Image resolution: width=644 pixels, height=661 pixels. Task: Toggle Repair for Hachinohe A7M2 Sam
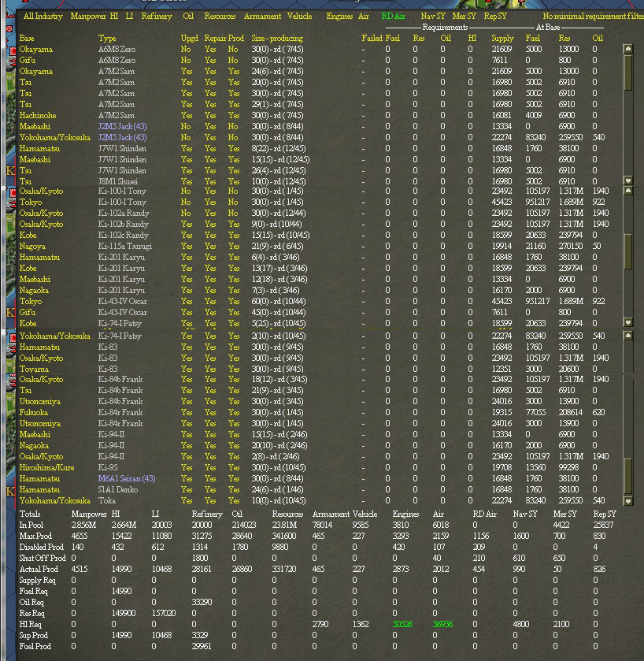coord(209,116)
